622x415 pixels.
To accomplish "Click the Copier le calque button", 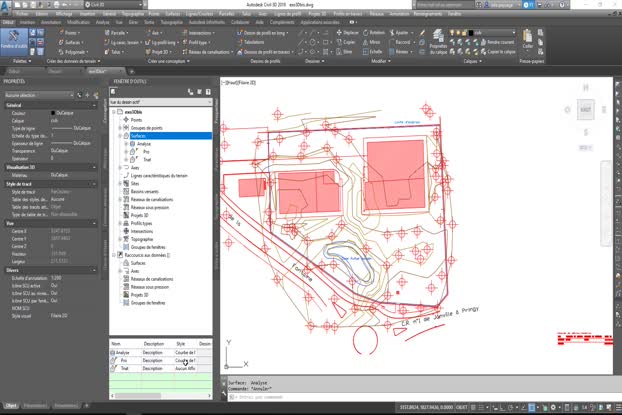I will tap(498, 52).
